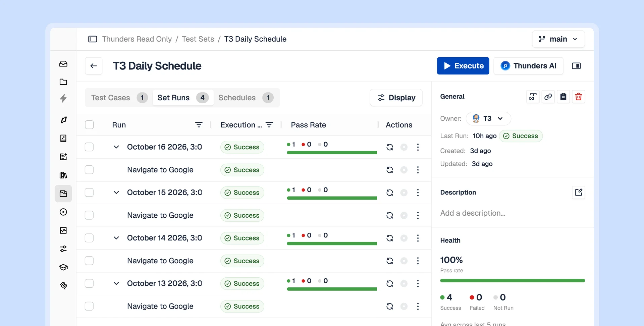
Task: Open Thunders AI assistant
Action: (x=528, y=66)
